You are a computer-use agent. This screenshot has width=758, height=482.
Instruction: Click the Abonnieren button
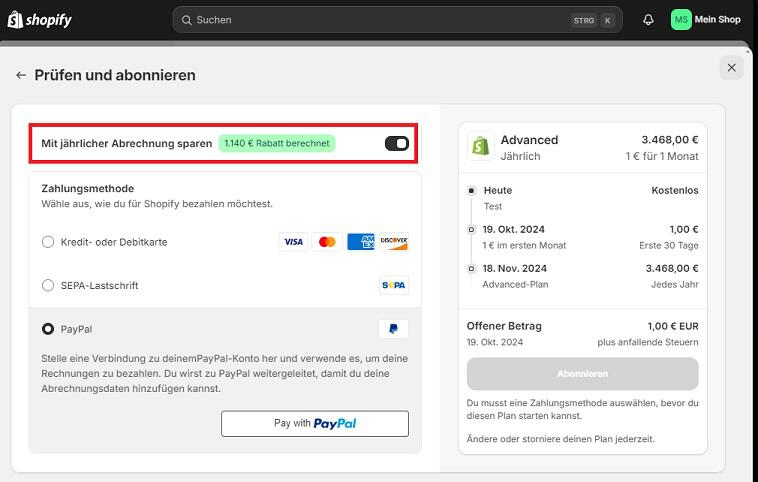click(583, 374)
